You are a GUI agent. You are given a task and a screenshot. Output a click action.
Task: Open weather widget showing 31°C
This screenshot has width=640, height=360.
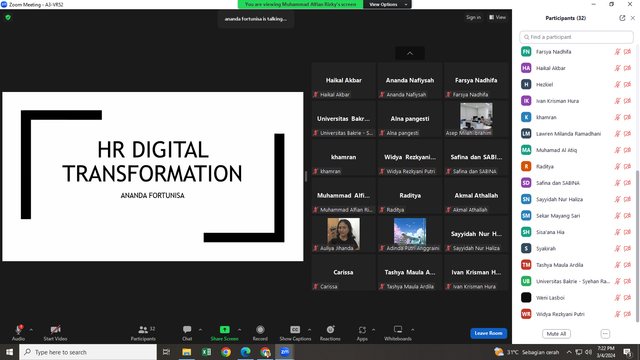point(527,352)
